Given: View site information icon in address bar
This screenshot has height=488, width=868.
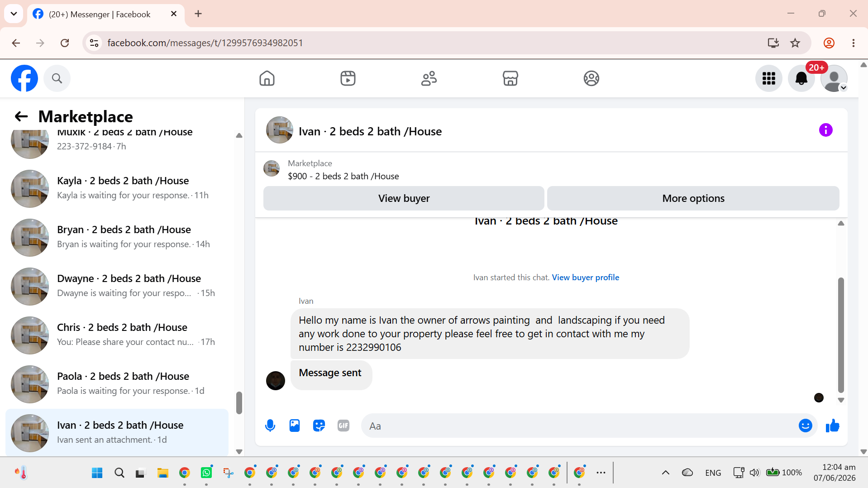Looking at the screenshot, I should (x=94, y=43).
